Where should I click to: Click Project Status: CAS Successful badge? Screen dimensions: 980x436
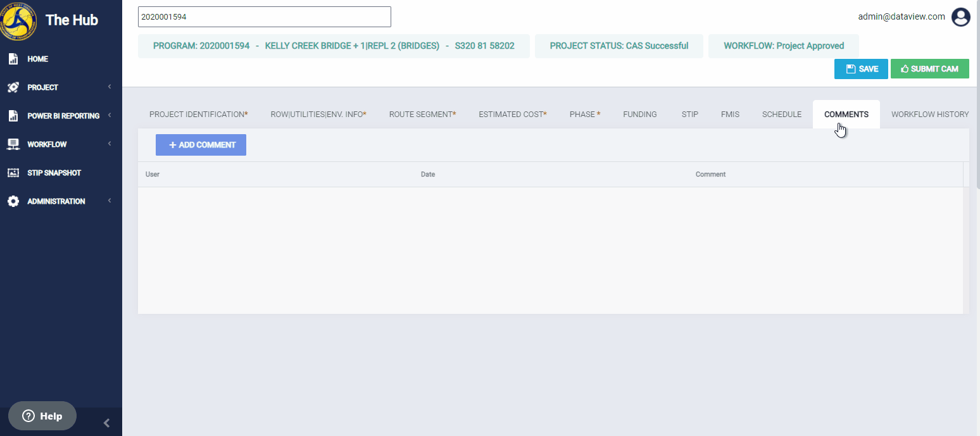[x=619, y=46]
